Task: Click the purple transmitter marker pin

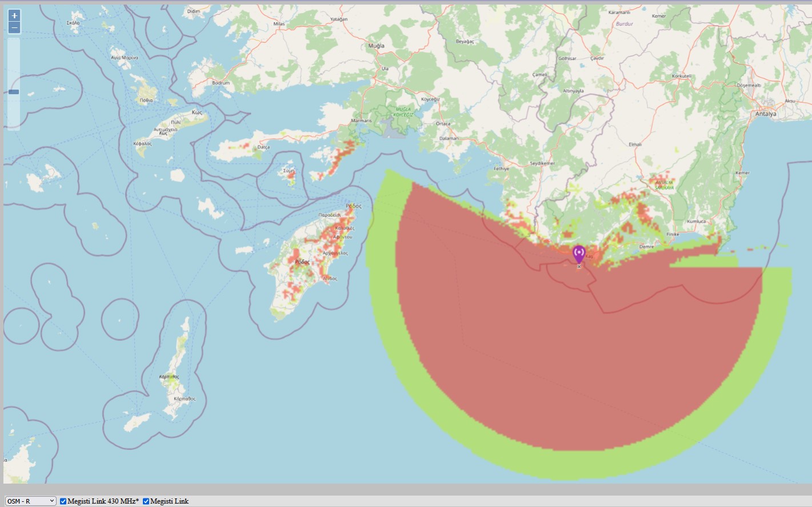Action: [x=579, y=255]
